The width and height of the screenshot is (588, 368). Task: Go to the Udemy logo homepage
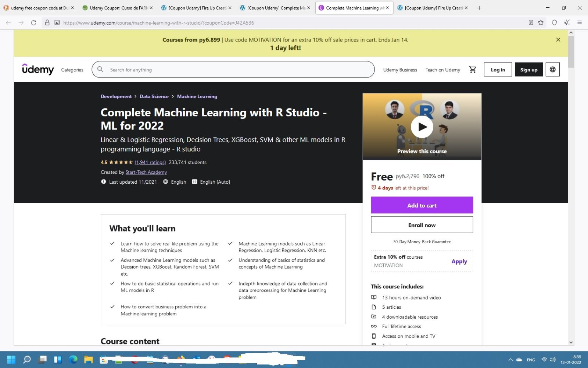coord(38,69)
